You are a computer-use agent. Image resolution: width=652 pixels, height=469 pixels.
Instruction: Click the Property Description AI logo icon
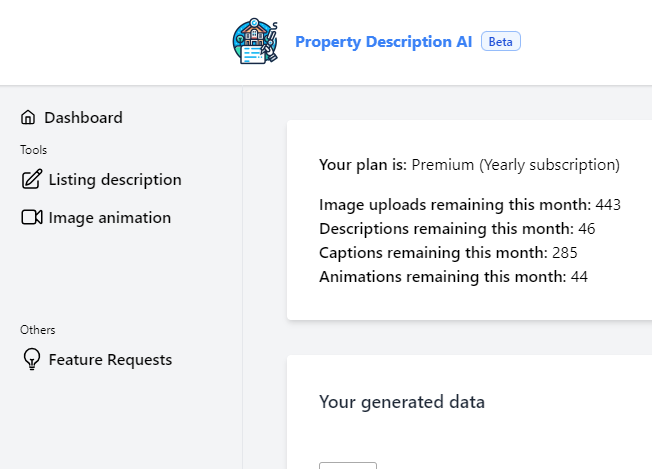[x=256, y=42]
